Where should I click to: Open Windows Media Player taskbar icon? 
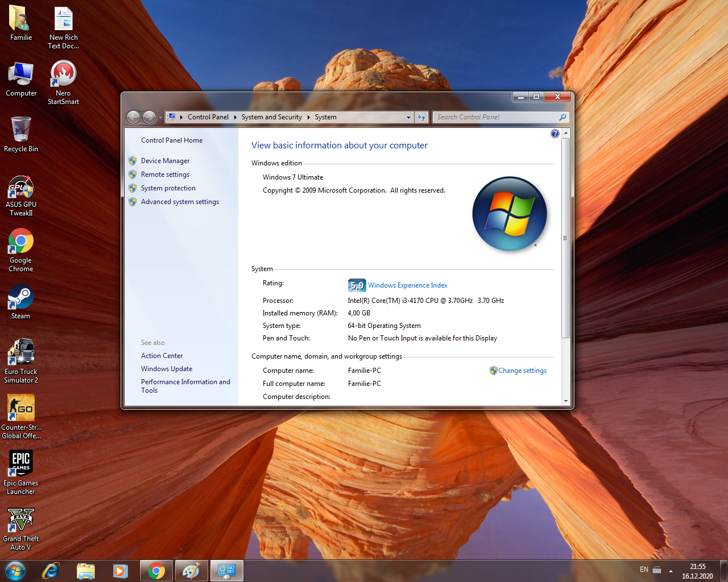point(120,571)
